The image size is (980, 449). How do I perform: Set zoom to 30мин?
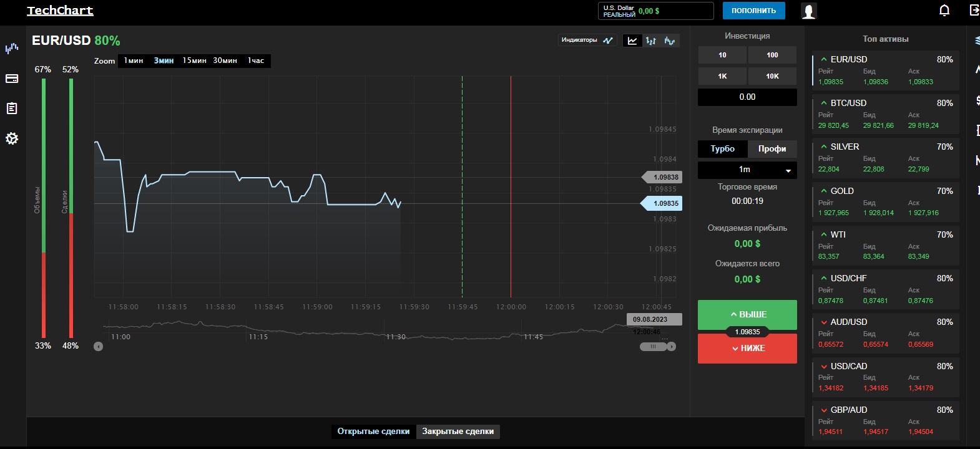click(225, 60)
